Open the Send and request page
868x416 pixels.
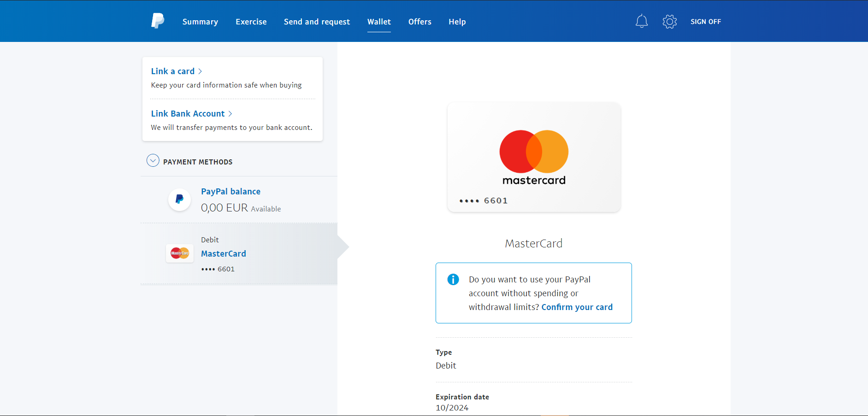click(x=317, y=22)
